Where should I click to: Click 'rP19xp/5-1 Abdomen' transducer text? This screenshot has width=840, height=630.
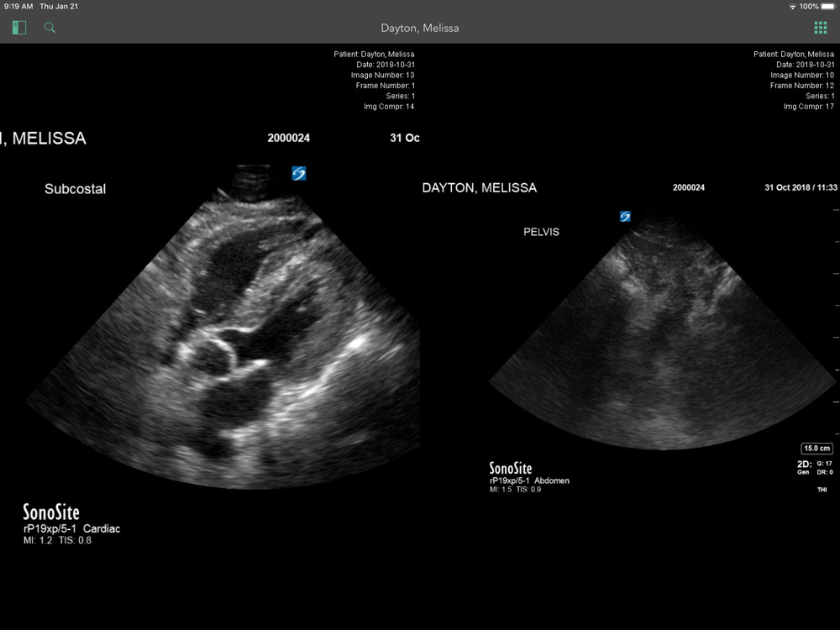pyautogui.click(x=529, y=480)
